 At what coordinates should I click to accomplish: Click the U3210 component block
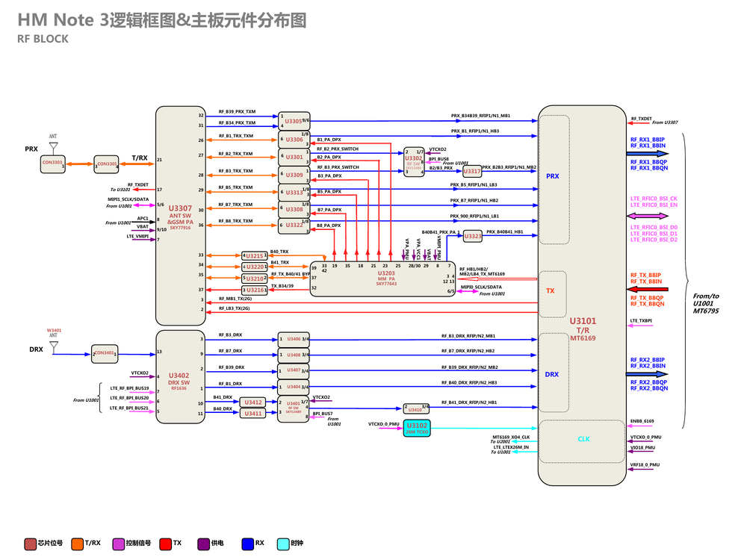[x=255, y=278]
